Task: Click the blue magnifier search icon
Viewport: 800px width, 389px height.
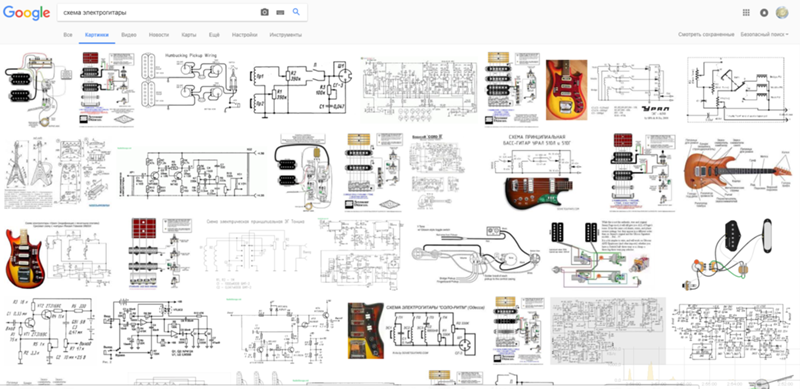Action: pyautogui.click(x=296, y=12)
